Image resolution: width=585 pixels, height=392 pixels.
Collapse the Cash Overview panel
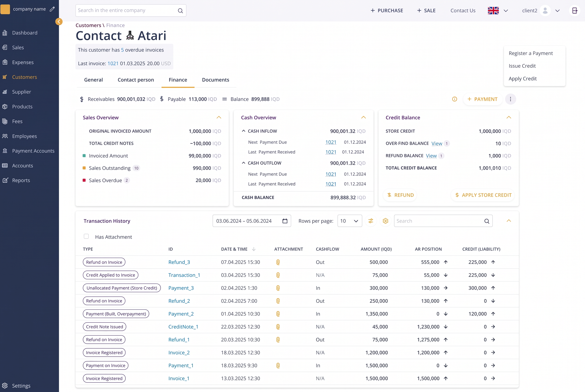(x=364, y=117)
